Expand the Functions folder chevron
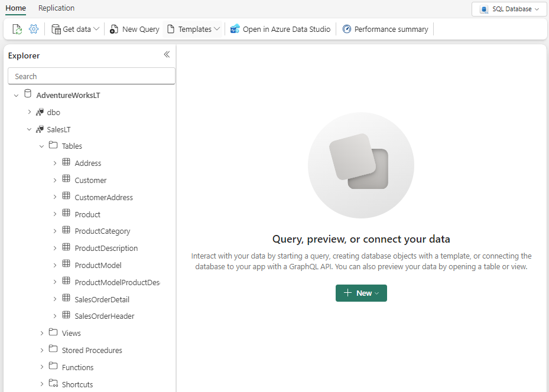549x392 pixels. tap(42, 367)
